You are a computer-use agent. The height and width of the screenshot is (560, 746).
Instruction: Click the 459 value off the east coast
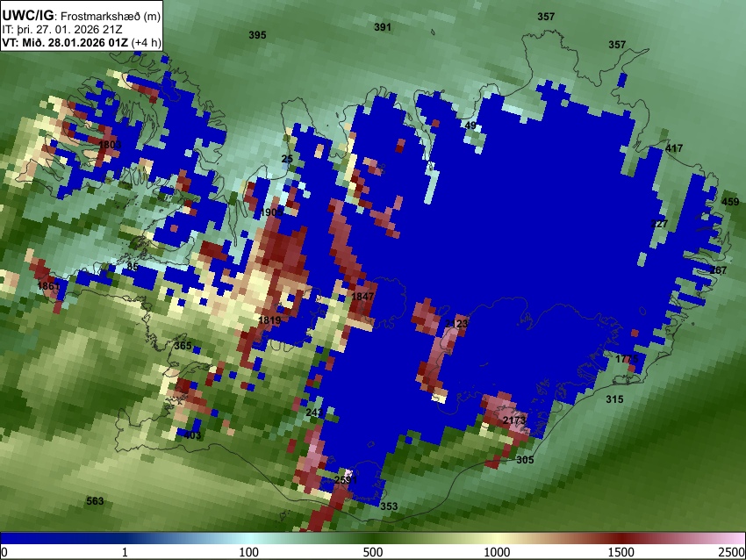tap(730, 202)
